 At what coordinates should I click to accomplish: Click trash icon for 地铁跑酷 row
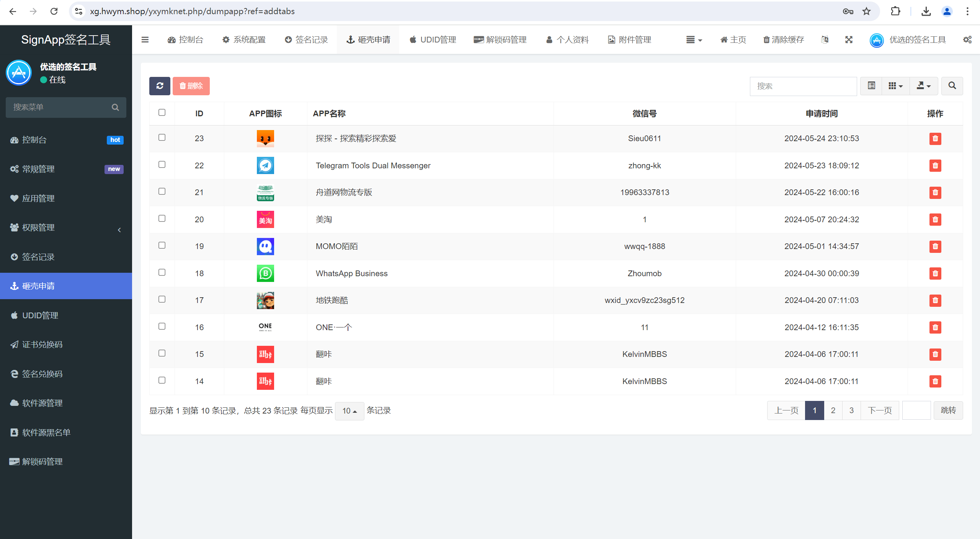(935, 300)
